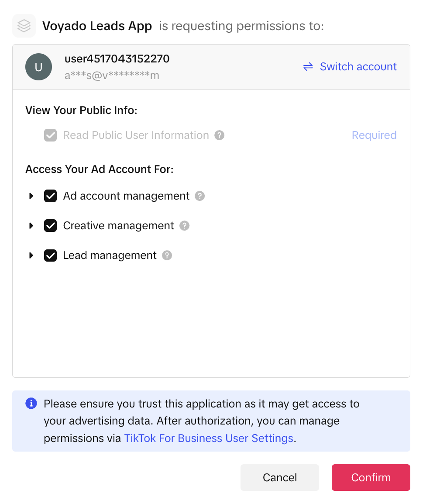
Task: Click the Creative management label
Action: click(x=118, y=226)
